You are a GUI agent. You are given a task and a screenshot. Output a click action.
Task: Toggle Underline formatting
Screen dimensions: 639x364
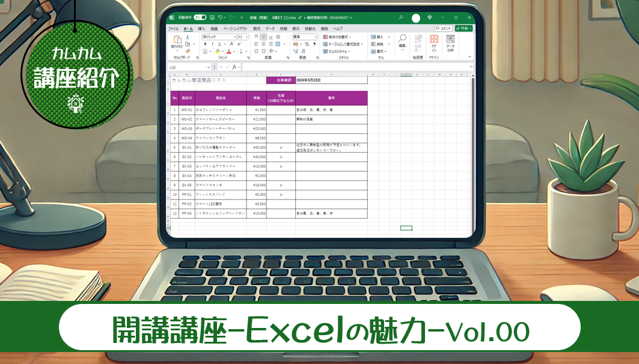click(x=219, y=44)
